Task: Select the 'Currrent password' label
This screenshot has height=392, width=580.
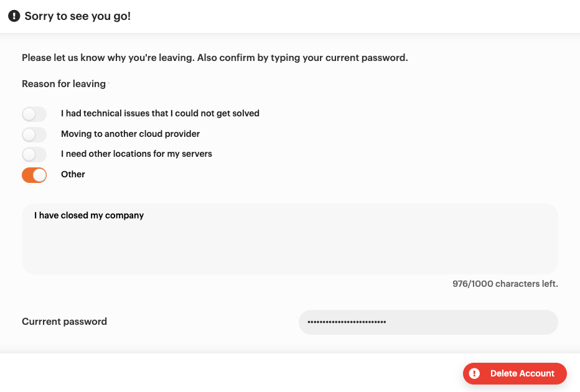Action: (x=64, y=321)
